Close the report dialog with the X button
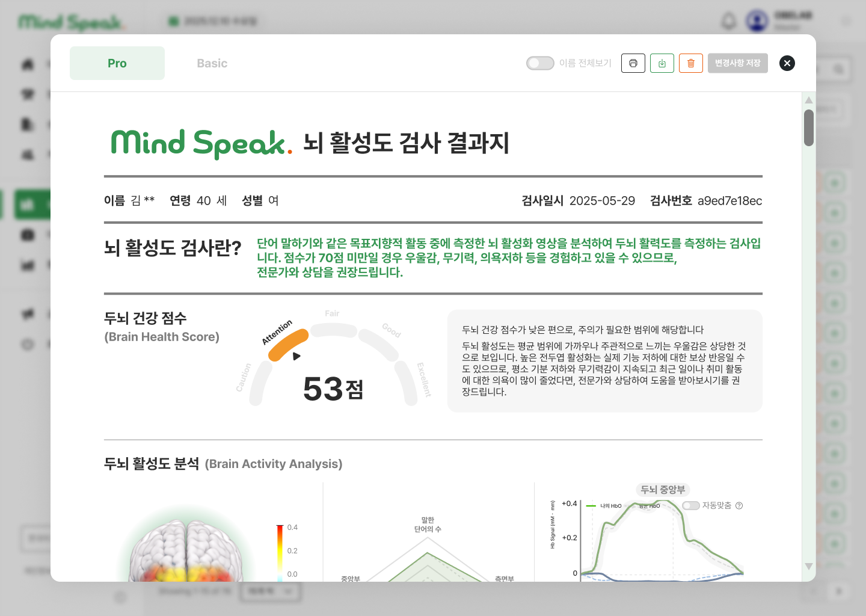 coord(787,63)
